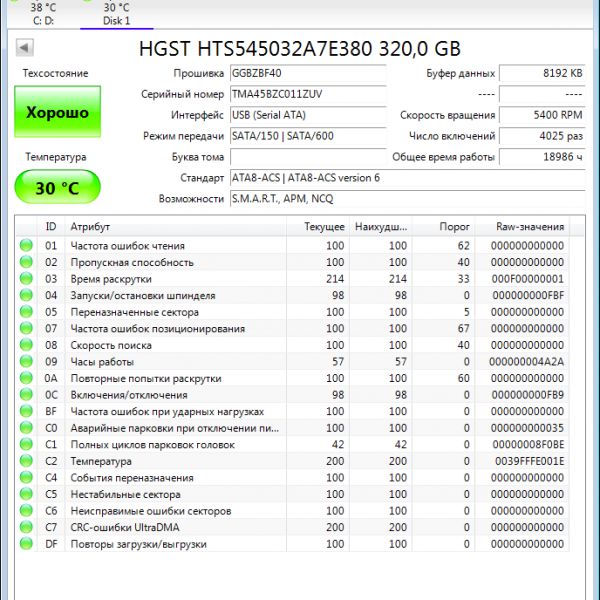Select the C: D: disk tab

(43, 14)
